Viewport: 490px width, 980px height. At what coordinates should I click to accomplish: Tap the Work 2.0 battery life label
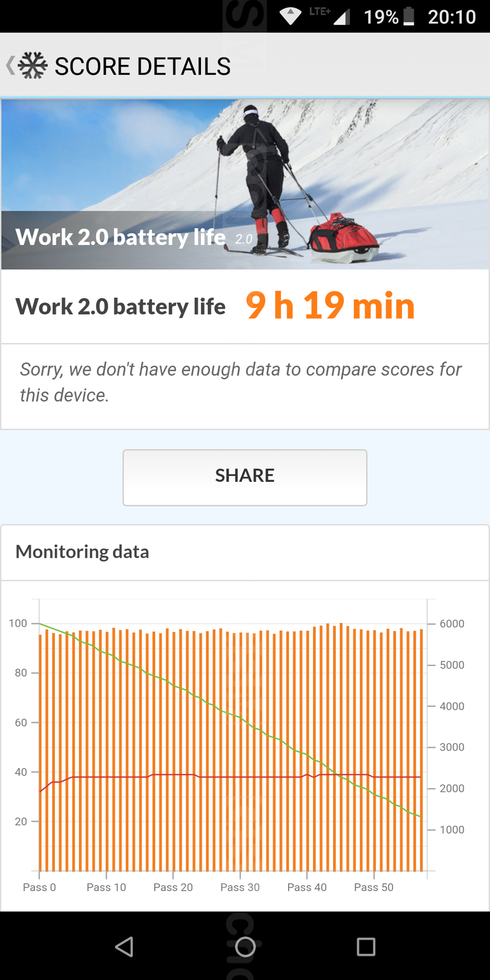121,307
